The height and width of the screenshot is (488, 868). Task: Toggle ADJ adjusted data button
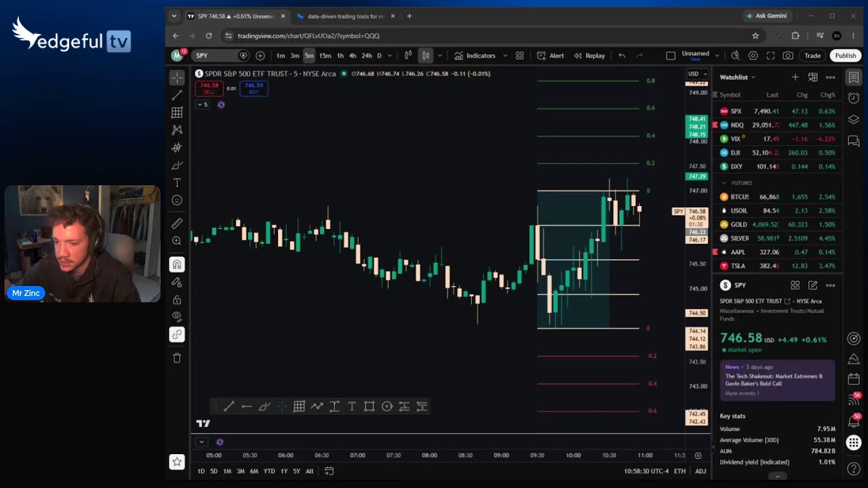(701, 471)
